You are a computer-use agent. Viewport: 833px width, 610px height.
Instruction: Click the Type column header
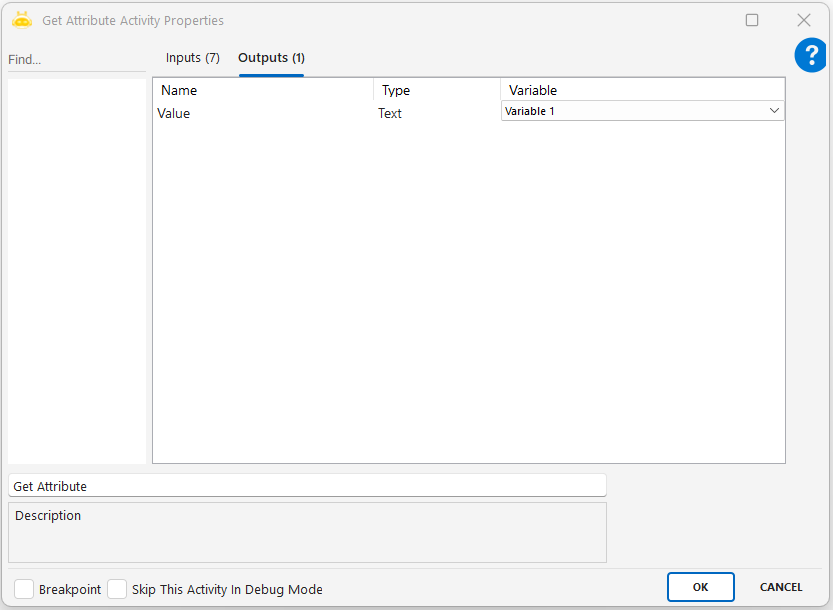437,90
